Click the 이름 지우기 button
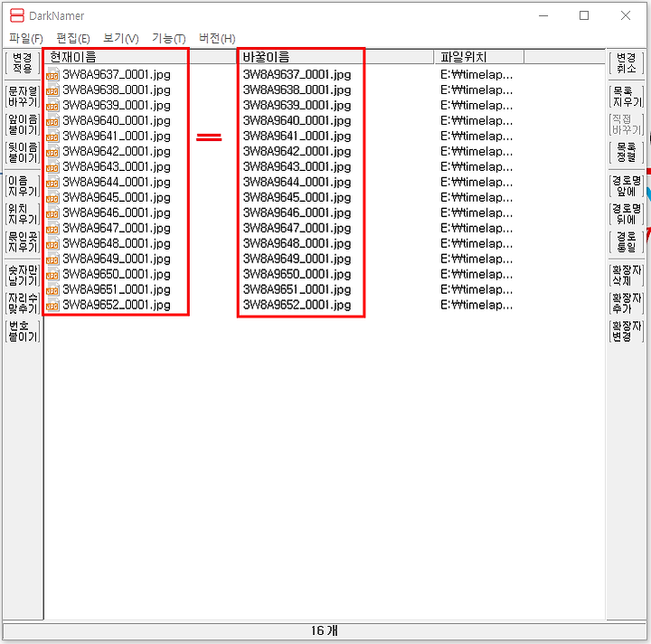651x644 pixels. tap(23, 185)
